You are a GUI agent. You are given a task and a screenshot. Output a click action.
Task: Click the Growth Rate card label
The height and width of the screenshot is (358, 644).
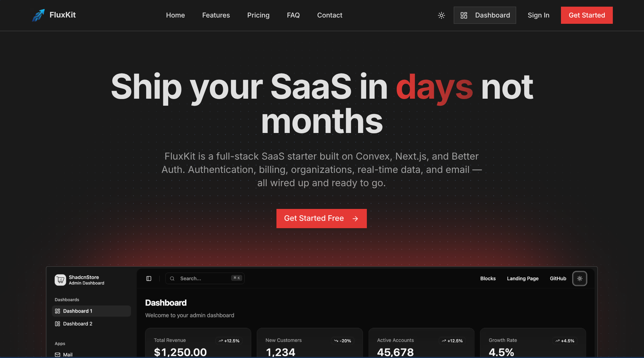[x=503, y=340]
